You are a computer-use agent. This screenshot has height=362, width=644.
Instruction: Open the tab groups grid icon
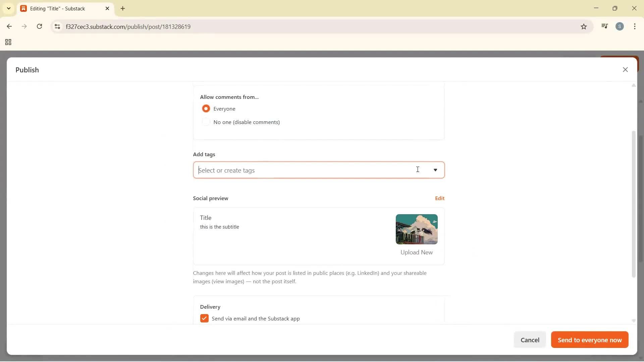[8, 42]
